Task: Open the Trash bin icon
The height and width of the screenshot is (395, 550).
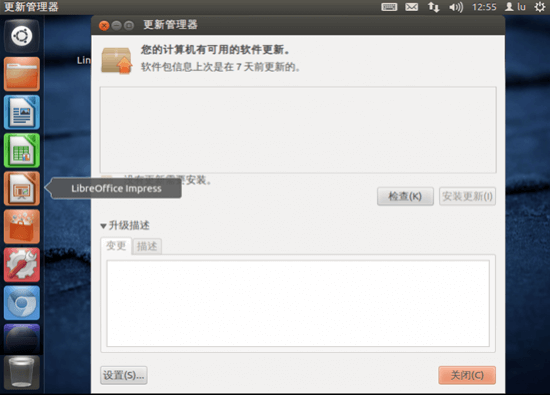Action: [22, 373]
